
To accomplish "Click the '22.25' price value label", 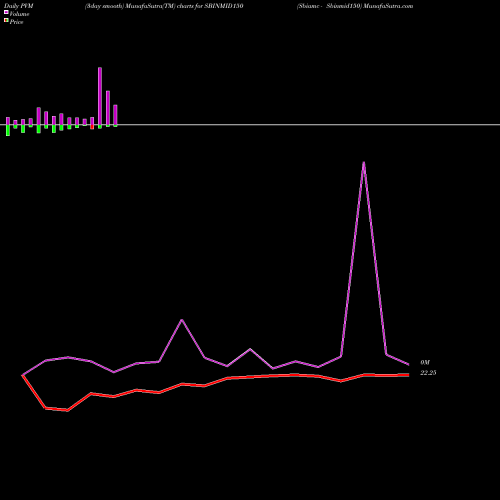I will (428, 373).
